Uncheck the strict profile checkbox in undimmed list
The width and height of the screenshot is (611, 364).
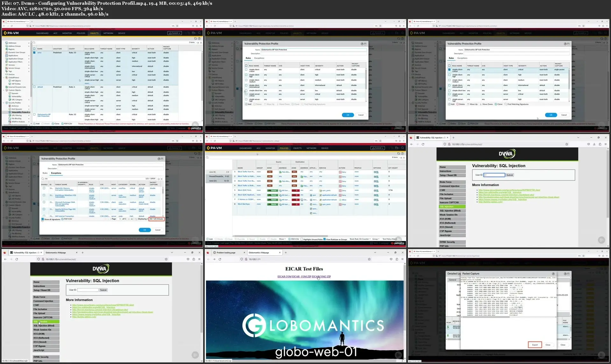34,53
